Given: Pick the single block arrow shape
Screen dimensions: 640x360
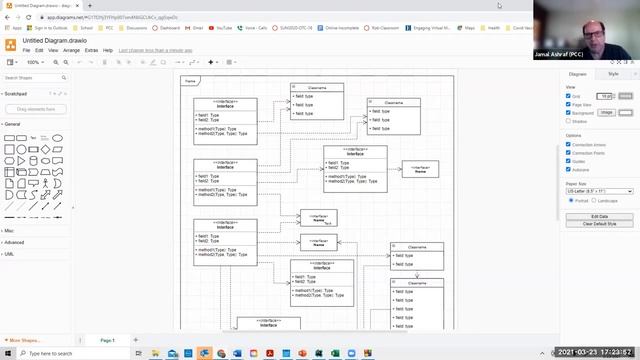Looking at the screenshot, I should (x=58, y=195).
